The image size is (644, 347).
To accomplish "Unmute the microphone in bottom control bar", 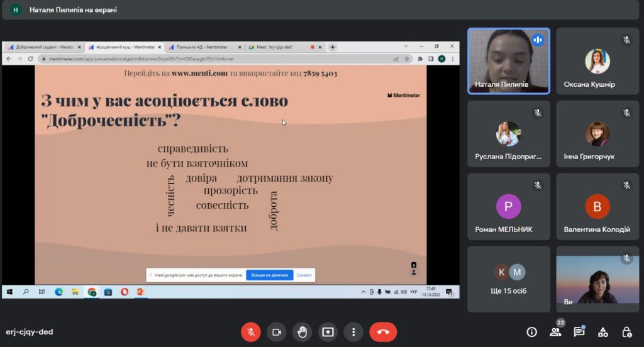I will [250, 332].
